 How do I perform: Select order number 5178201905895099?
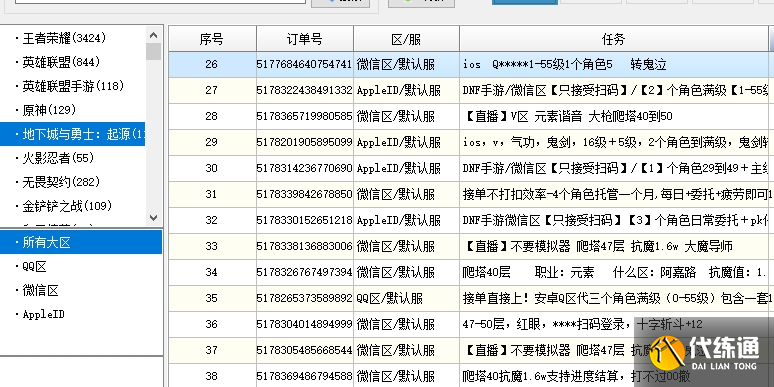tap(305, 143)
